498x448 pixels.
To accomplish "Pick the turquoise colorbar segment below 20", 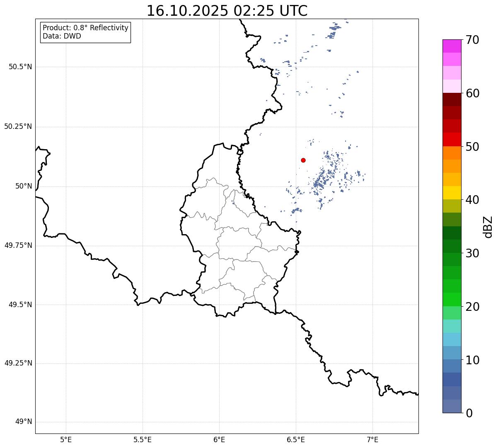I will [452, 326].
